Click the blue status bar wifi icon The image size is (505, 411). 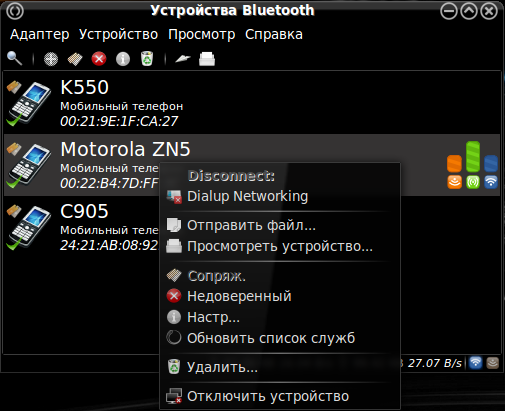[475, 363]
